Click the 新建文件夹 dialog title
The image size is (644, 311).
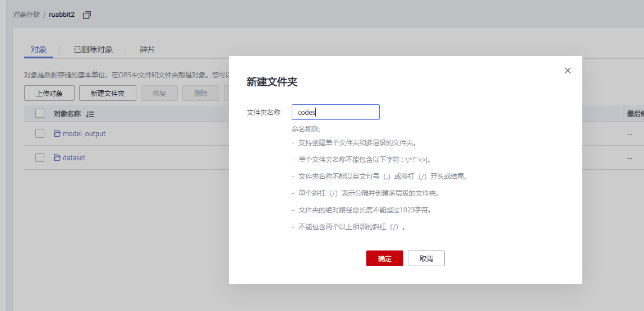[x=272, y=82]
